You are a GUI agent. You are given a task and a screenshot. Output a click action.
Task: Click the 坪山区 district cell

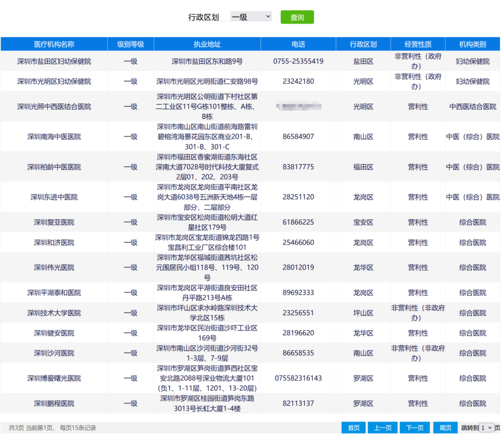(x=363, y=313)
